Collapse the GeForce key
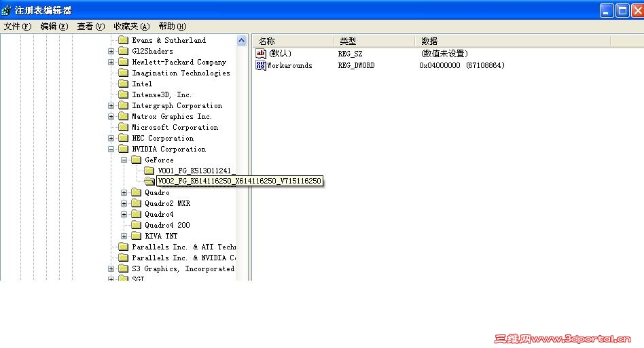 tap(124, 160)
